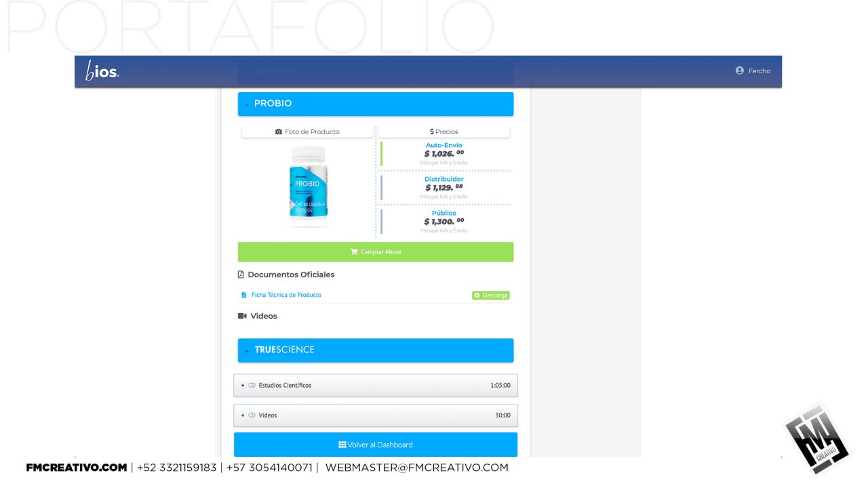This screenshot has width=868, height=488.
Task: Expand the Estudios Científicos row with its plus sign
Action: [243, 385]
